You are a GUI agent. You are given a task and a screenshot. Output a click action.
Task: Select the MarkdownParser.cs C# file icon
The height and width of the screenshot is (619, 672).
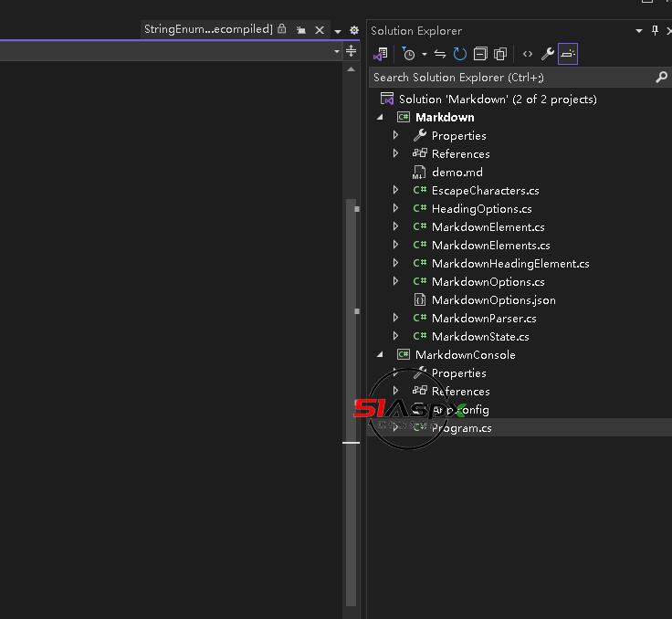(x=420, y=318)
